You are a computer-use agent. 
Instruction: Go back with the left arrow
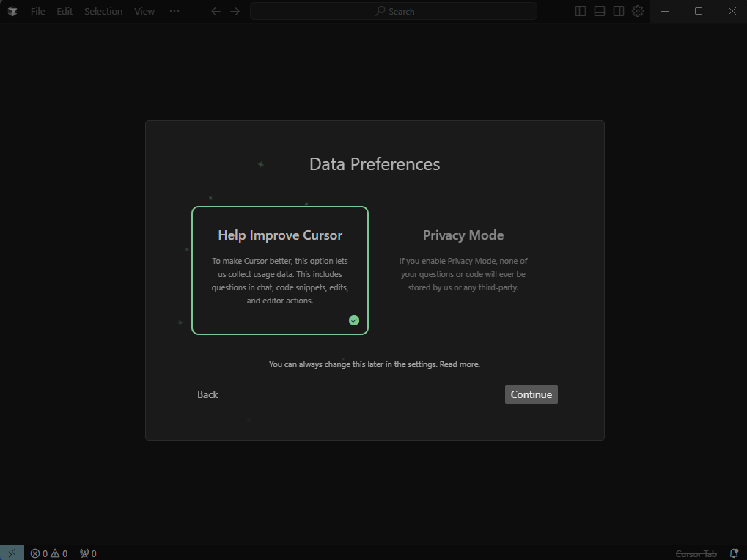[216, 11]
